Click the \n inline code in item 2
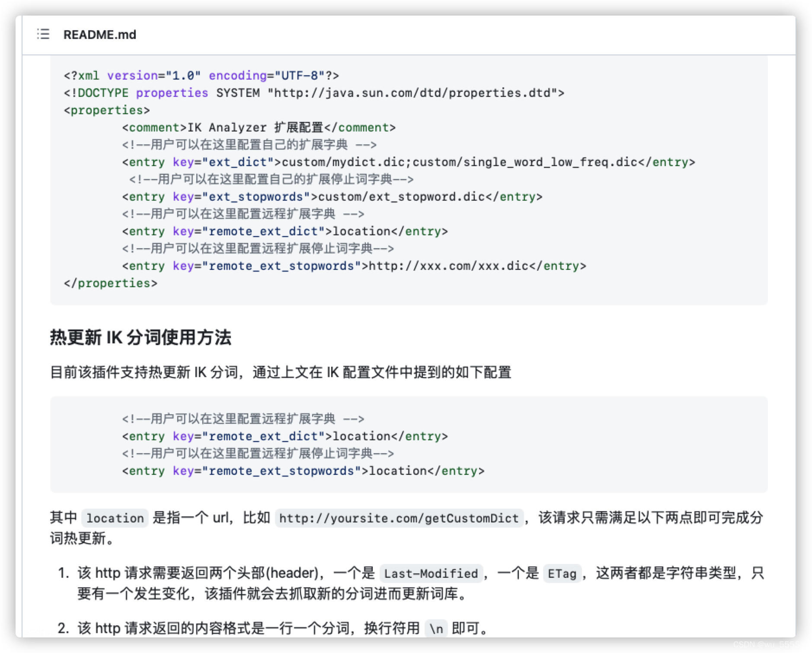This screenshot has height=653, width=812. point(436,628)
